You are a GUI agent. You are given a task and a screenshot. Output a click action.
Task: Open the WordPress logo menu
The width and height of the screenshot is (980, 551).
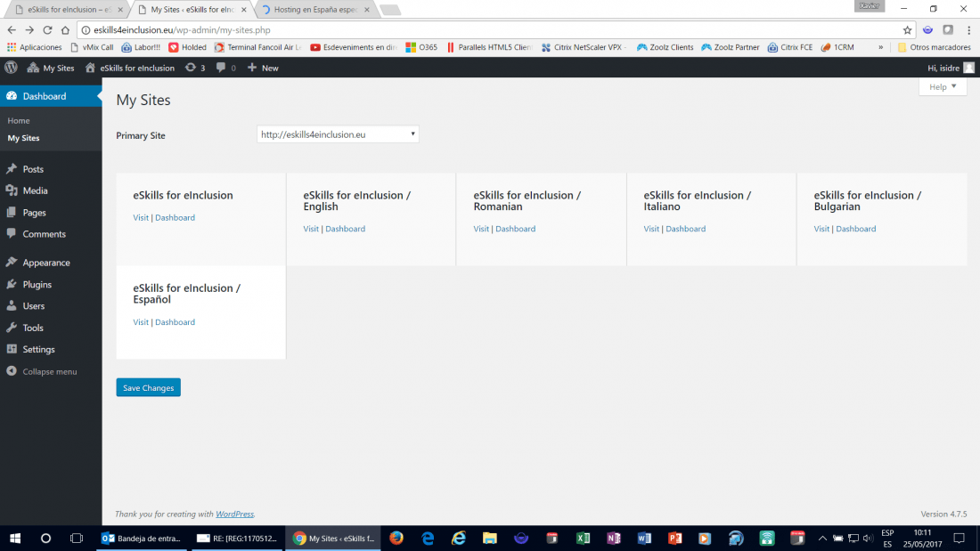[12, 68]
